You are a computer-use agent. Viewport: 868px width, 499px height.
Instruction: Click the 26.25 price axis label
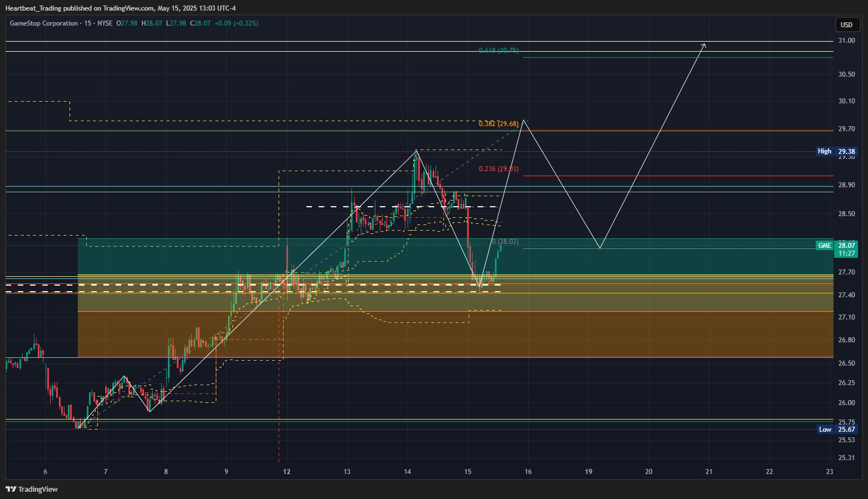tap(846, 383)
